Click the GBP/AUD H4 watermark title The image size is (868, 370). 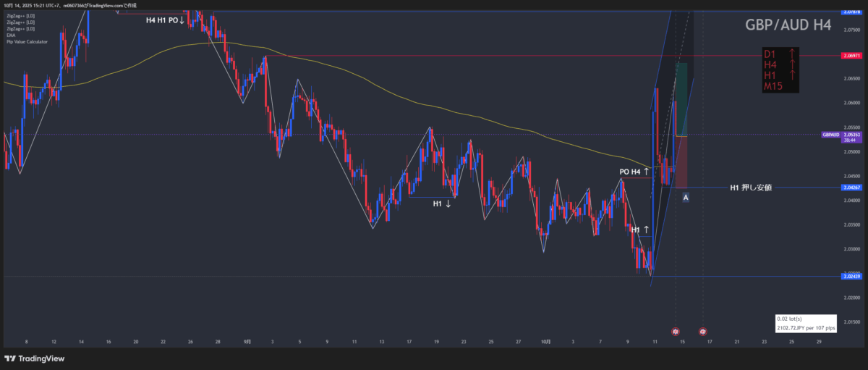(x=788, y=25)
